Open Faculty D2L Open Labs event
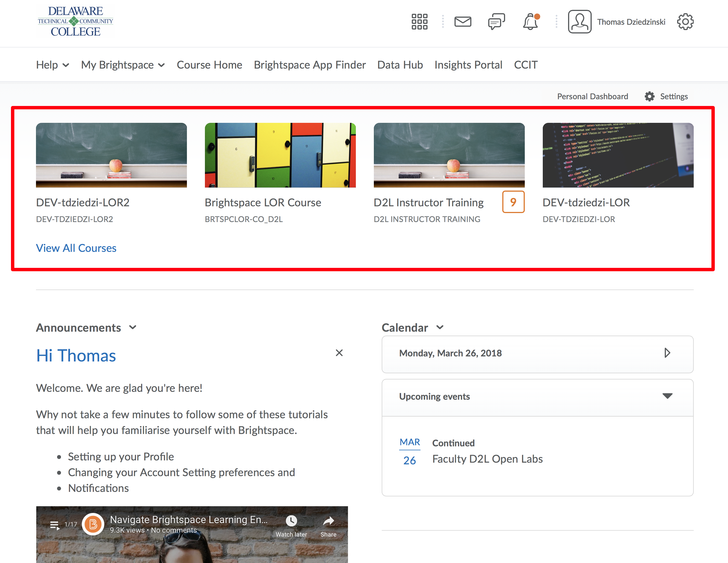Image resolution: width=728 pixels, height=563 pixels. point(487,459)
